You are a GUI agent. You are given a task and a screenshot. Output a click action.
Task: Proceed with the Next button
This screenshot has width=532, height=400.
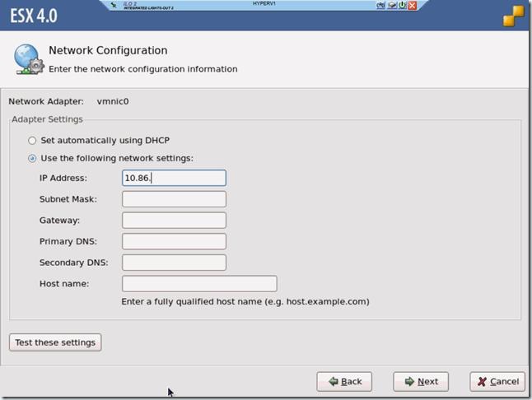pos(421,382)
